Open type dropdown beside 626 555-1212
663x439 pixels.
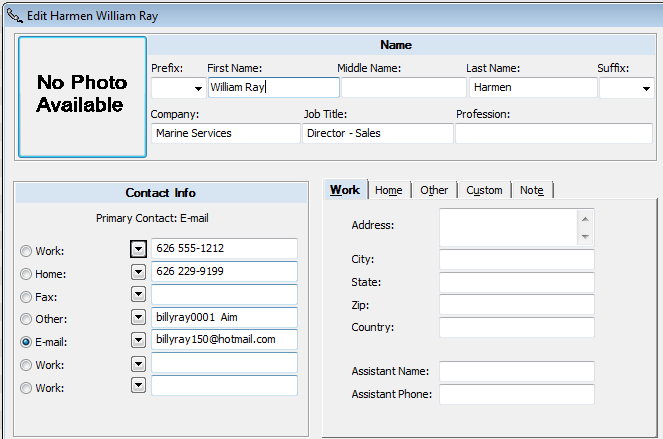(x=138, y=249)
